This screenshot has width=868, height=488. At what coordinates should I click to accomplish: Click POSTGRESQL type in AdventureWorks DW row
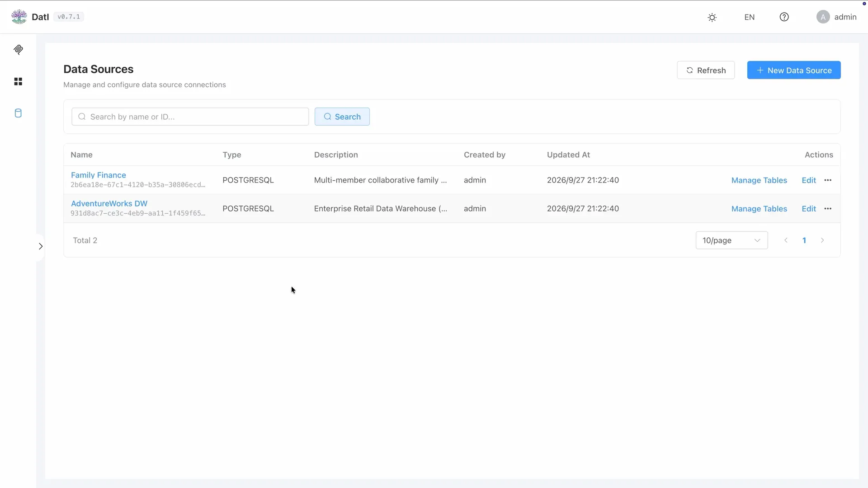[x=248, y=208]
